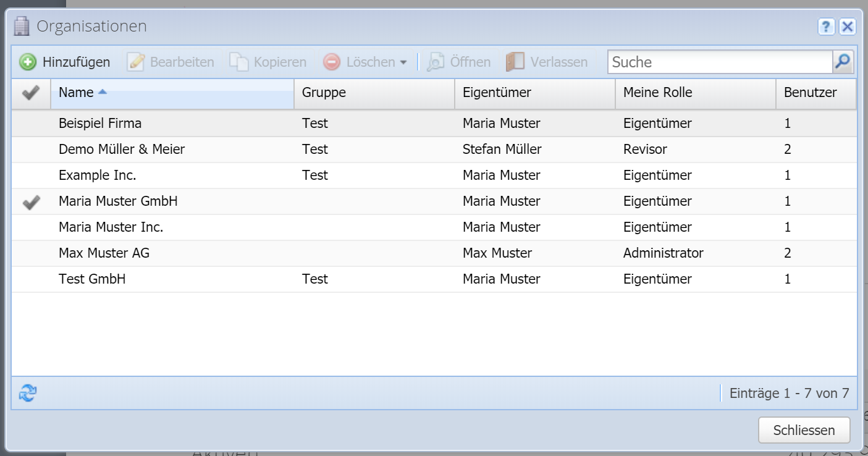Viewport: 868px width, 456px height.
Task: Select the Demo Müller & Meier row
Action: pyautogui.click(x=122, y=150)
